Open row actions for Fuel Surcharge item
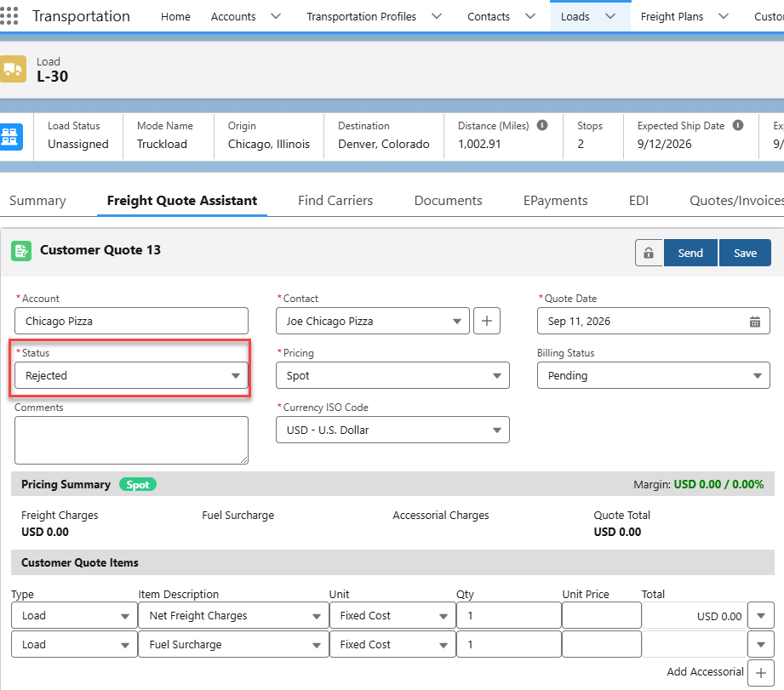Viewport: 784px width, 690px height. point(760,645)
